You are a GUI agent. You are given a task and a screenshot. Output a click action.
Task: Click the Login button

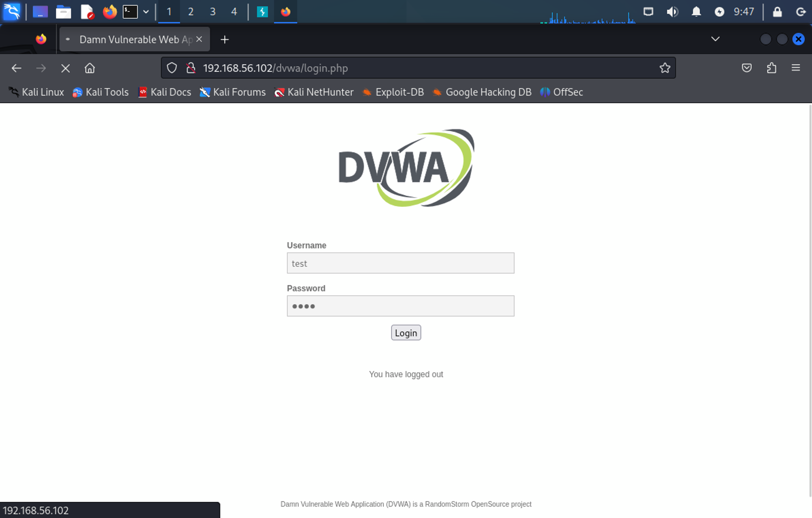406,333
